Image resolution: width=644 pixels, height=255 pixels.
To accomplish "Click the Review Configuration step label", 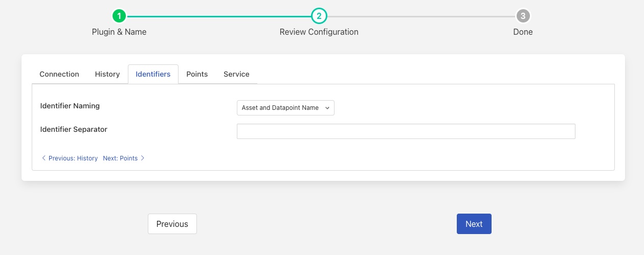I will (x=319, y=32).
